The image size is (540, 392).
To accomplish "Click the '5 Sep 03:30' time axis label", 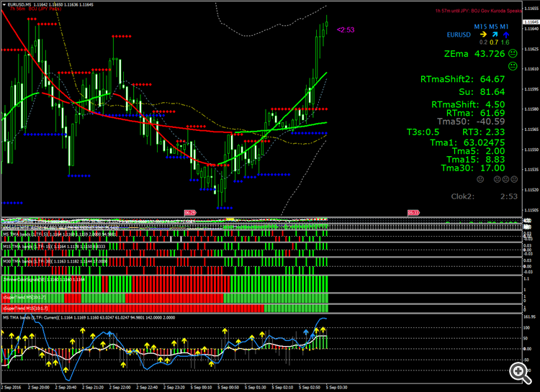I will (x=336, y=388).
